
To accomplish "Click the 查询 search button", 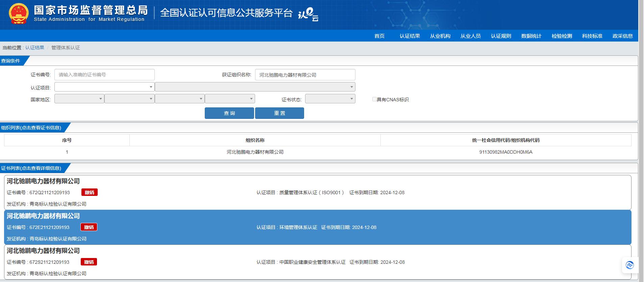I will point(229,113).
